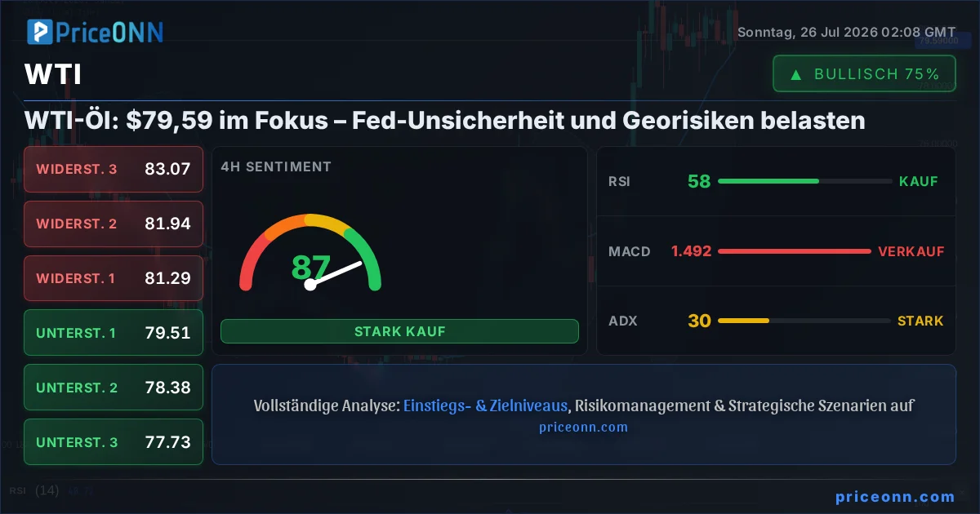Click the priceonn.com footer link
The image size is (980, 514).
895,496
